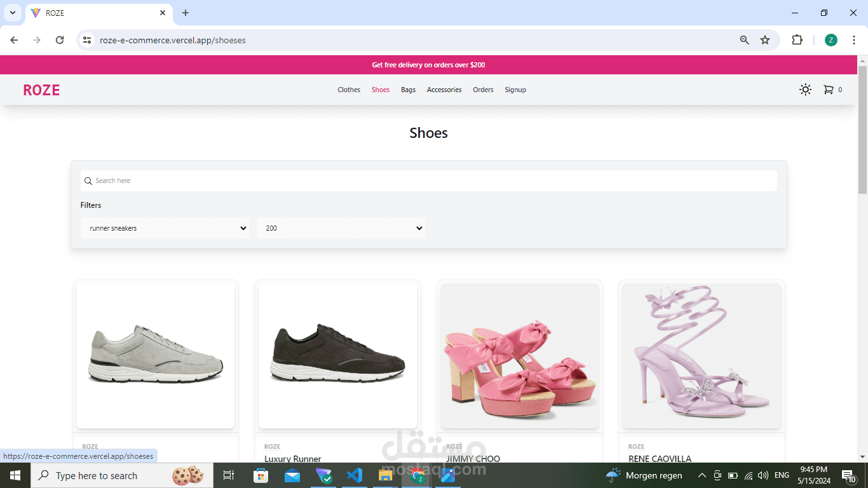Viewport: 868px width, 488px height.
Task: Open the Accessories category
Action: pyautogui.click(x=444, y=90)
